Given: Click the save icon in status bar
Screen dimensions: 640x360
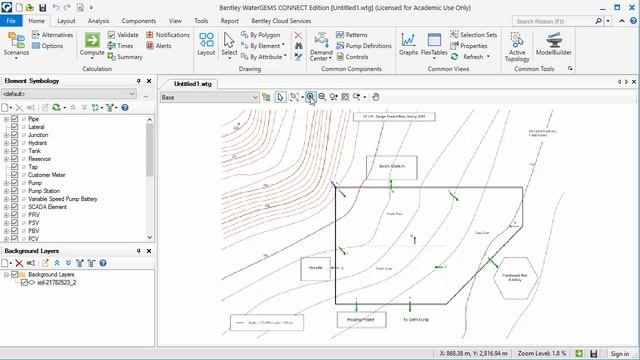Looking at the screenshot, I should point(594,353).
